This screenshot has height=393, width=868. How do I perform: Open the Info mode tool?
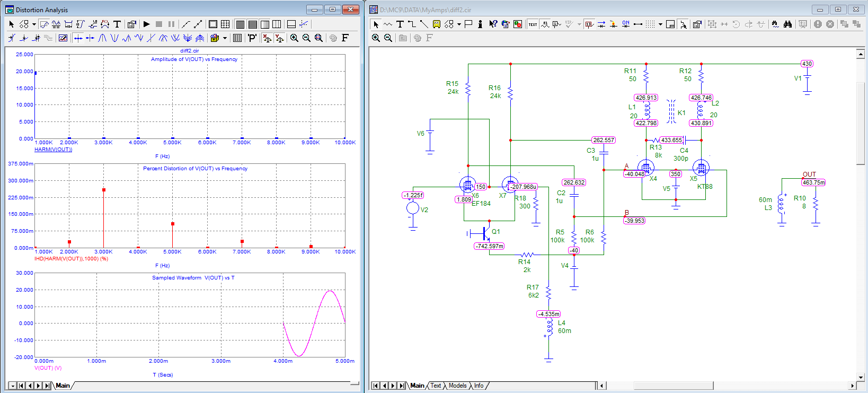click(480, 24)
